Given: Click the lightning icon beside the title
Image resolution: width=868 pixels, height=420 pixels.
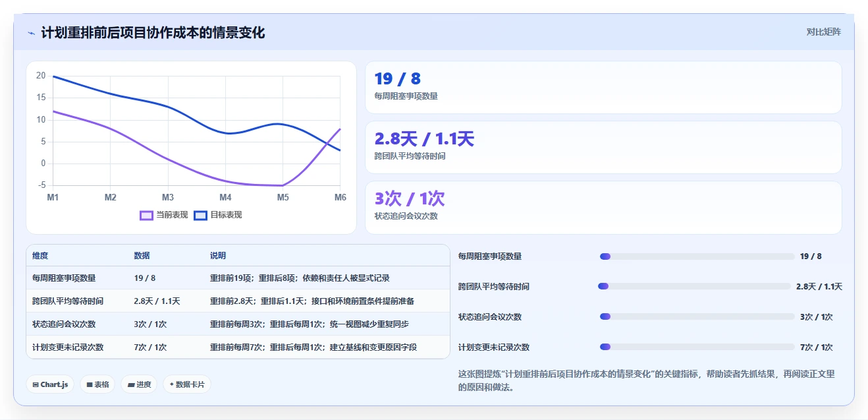Looking at the screenshot, I should tap(32, 33).
